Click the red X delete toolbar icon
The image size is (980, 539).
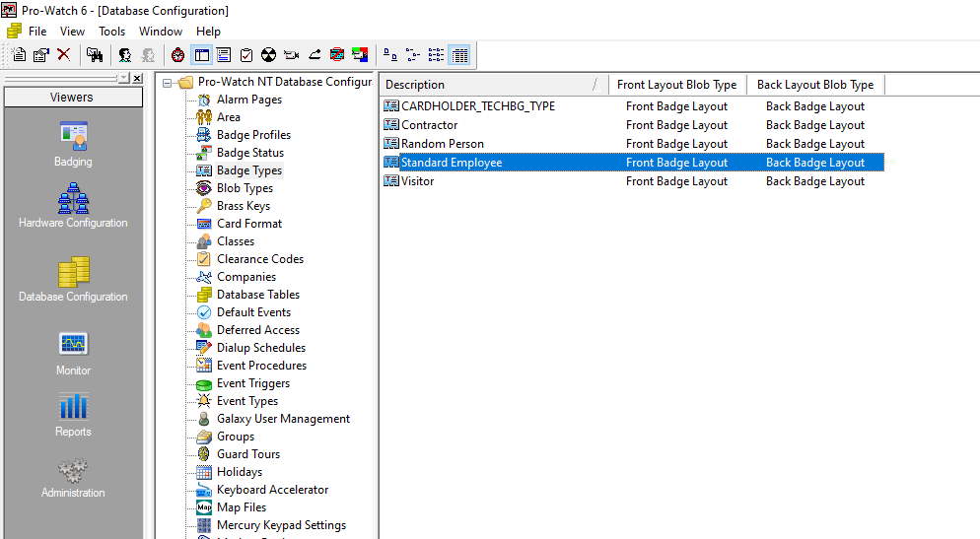(63, 55)
